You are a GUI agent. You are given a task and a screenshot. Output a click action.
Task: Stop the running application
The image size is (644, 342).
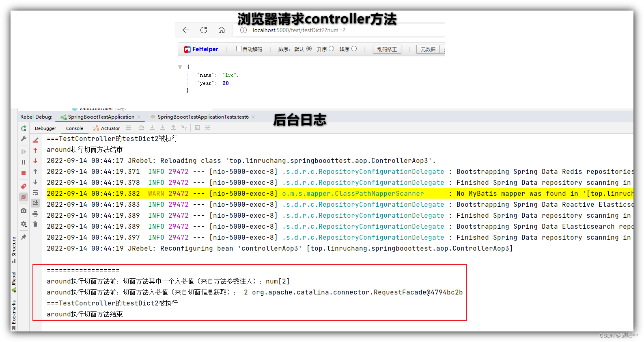(x=24, y=173)
